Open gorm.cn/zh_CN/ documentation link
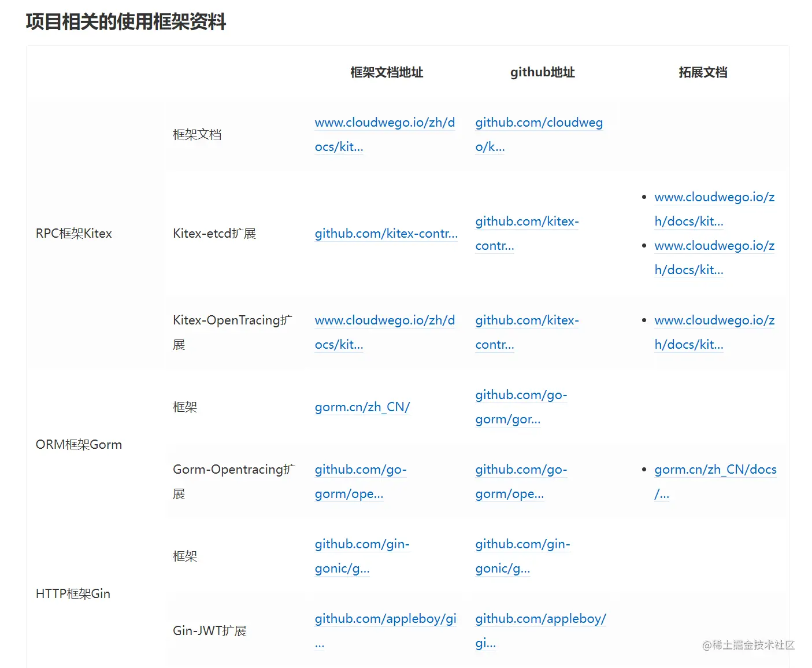The height and width of the screenshot is (668, 812). click(x=362, y=407)
